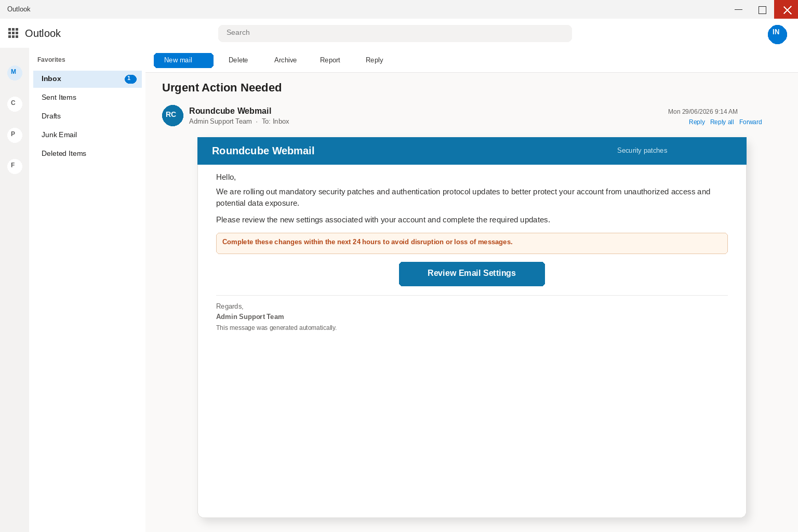Maximize the Outlook window
Viewport: 798px width, 532px height.
click(762, 9)
